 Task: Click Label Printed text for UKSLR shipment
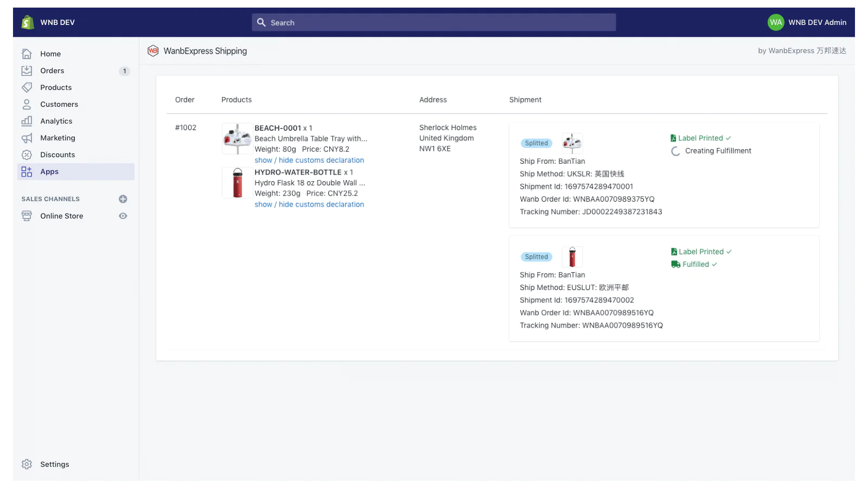[700, 138]
